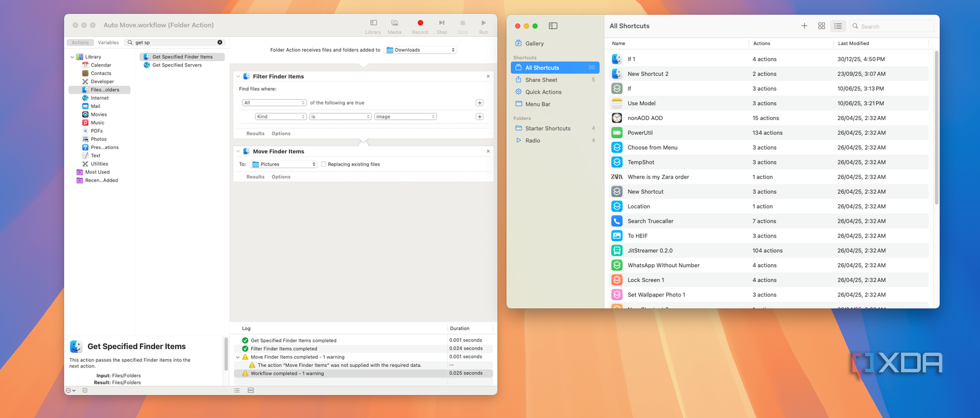
Task: Collapse the Library tree in Automator
Action: tap(72, 57)
